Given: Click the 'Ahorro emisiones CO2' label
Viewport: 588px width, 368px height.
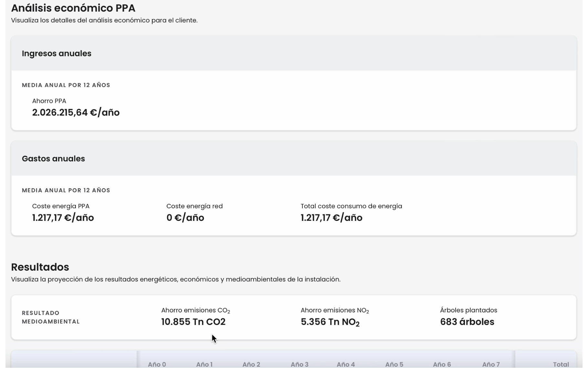Looking at the screenshot, I should pyautogui.click(x=196, y=310).
